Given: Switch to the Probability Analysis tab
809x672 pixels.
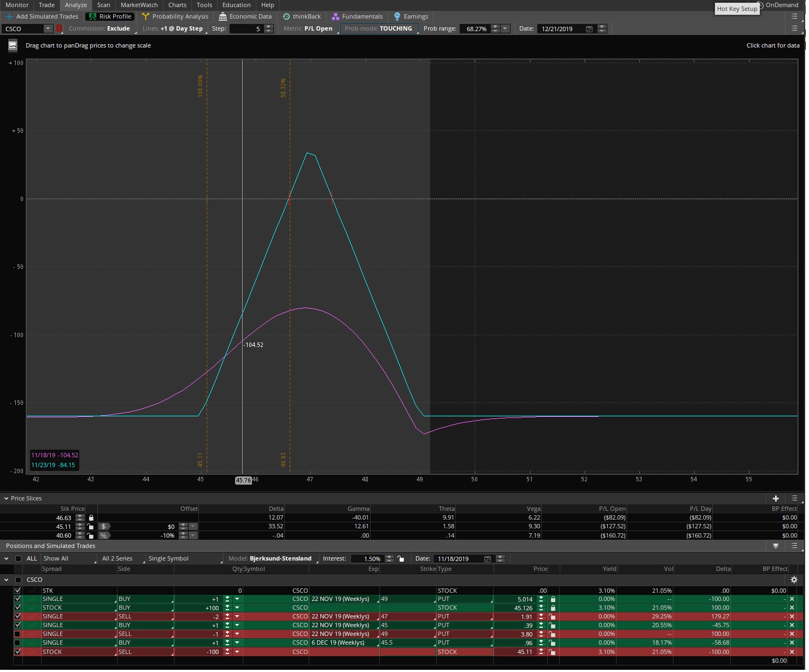Looking at the screenshot, I should pyautogui.click(x=175, y=16).
